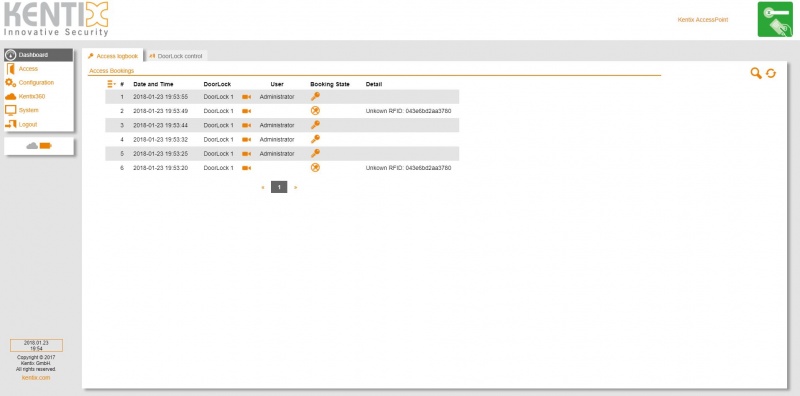Click the Access Bookings section heading
Image resolution: width=800 pixels, height=396 pixels.
pos(112,71)
